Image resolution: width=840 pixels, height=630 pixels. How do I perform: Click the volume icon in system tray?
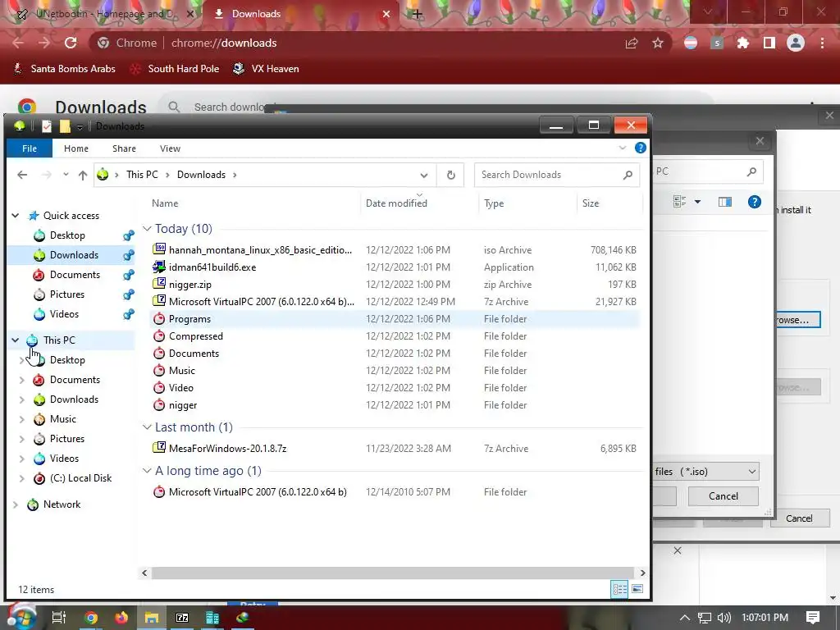pos(724,618)
